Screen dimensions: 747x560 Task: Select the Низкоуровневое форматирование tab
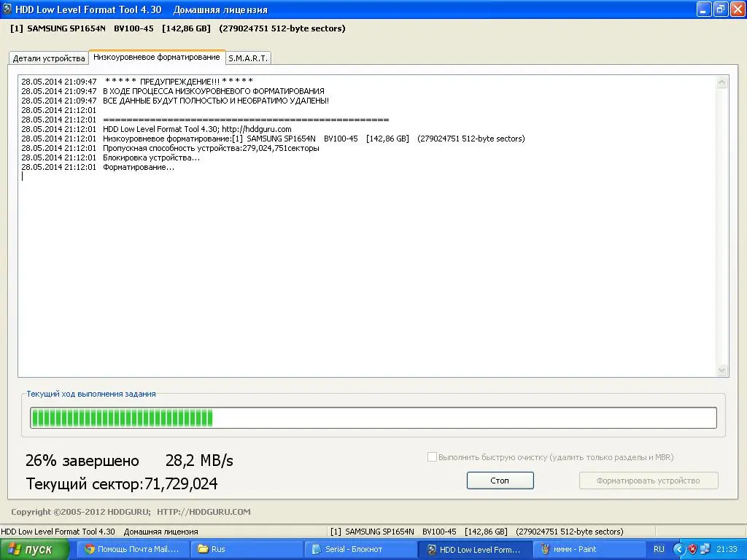coord(157,57)
